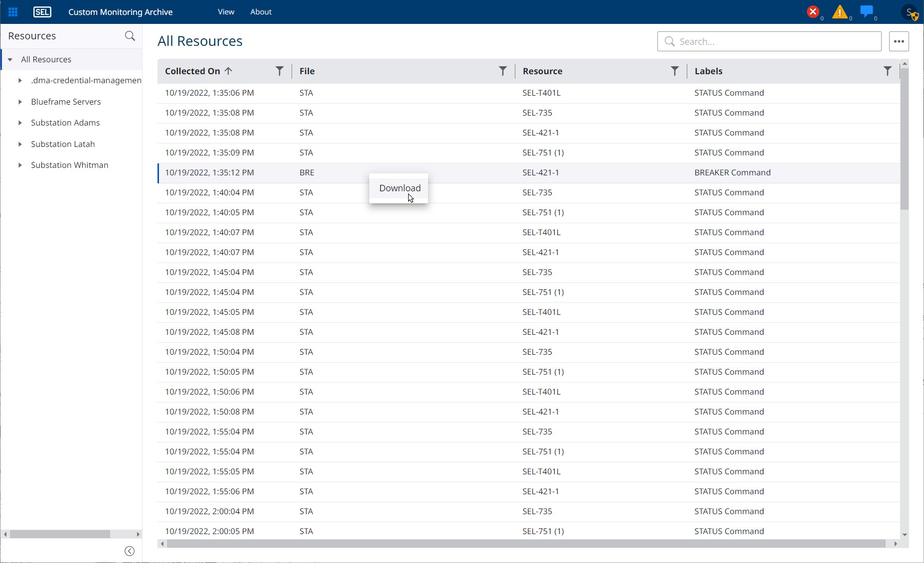
Task: Sort by the Resource column header
Action: [543, 71]
